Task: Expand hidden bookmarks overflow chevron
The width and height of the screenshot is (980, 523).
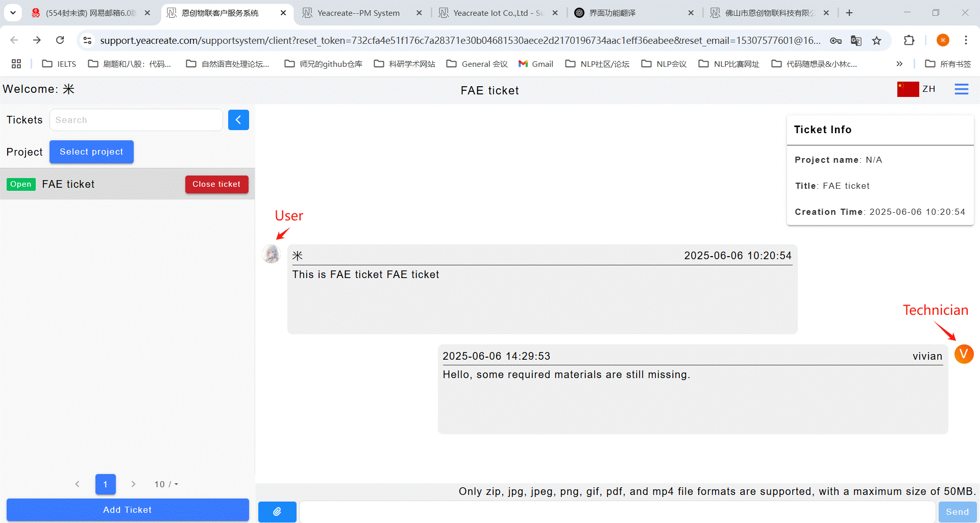Action: tap(899, 64)
